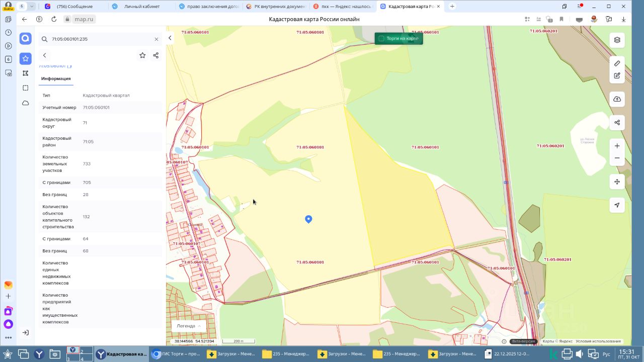Click the capital construction objects count 132

(86, 217)
